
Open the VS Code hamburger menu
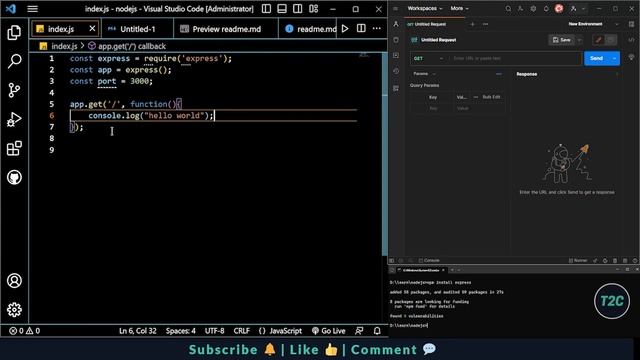[x=33, y=9]
